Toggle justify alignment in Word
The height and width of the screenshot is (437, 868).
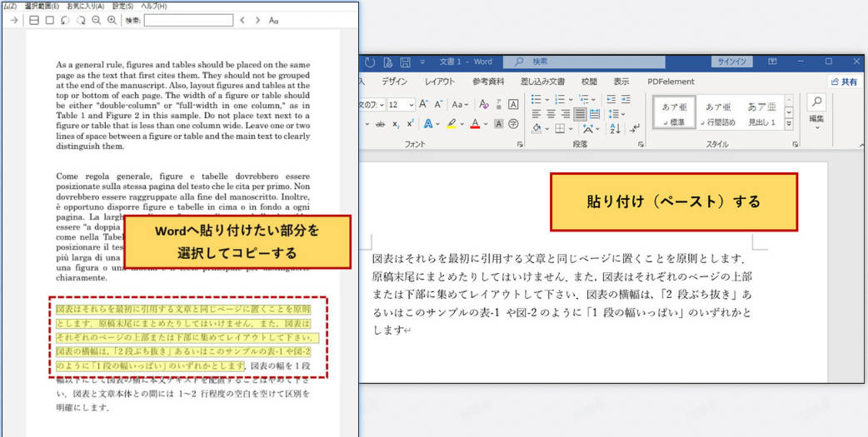click(580, 114)
